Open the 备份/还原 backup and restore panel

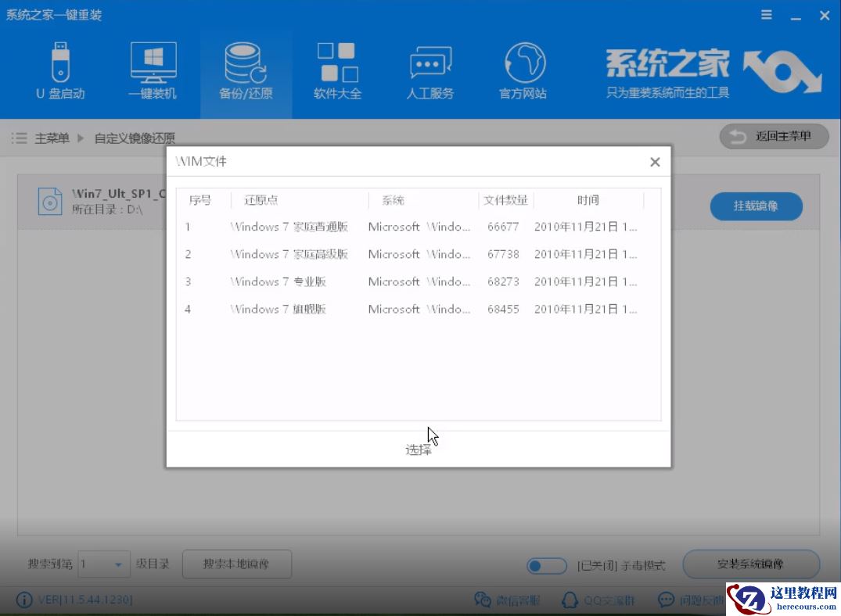click(x=246, y=70)
